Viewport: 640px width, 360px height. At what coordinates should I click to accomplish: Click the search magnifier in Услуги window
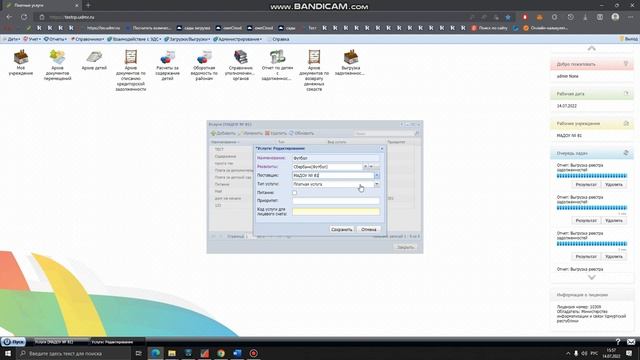click(x=416, y=133)
